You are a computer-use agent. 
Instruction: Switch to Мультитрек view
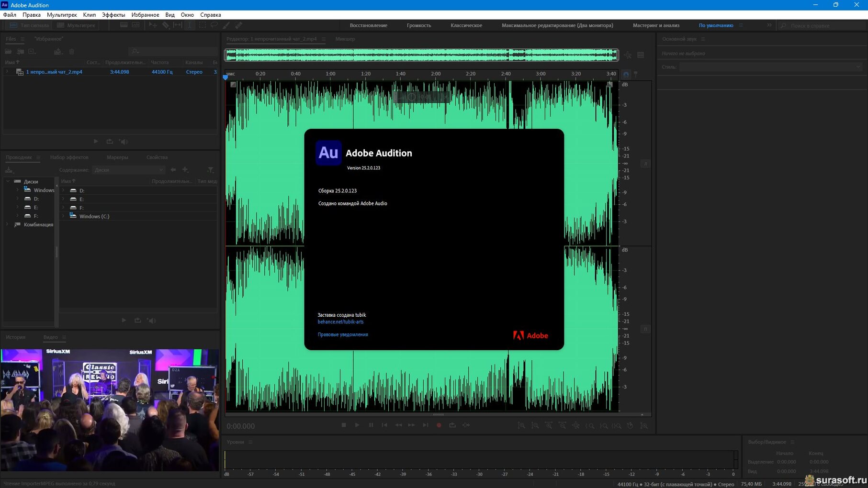(76, 25)
